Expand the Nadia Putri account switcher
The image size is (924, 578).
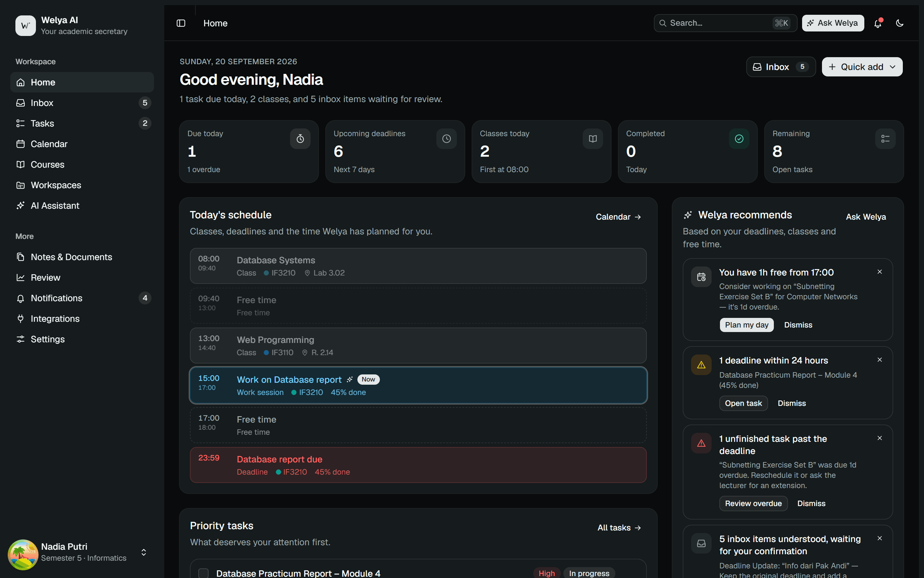(143, 552)
